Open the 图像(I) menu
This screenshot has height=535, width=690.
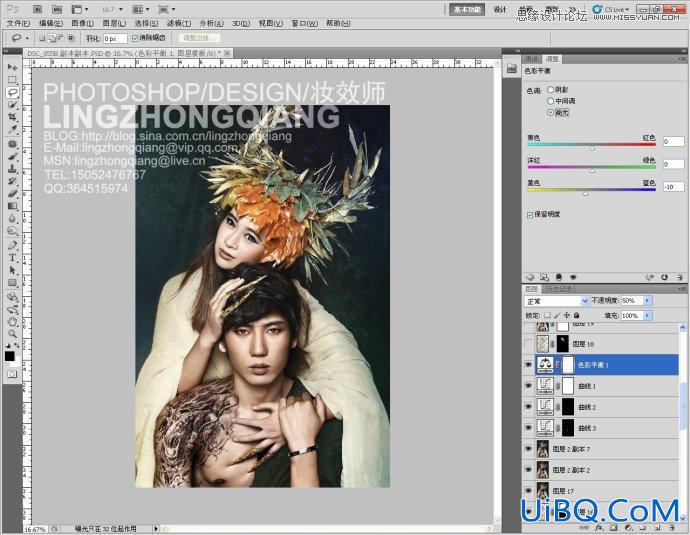tap(82, 23)
